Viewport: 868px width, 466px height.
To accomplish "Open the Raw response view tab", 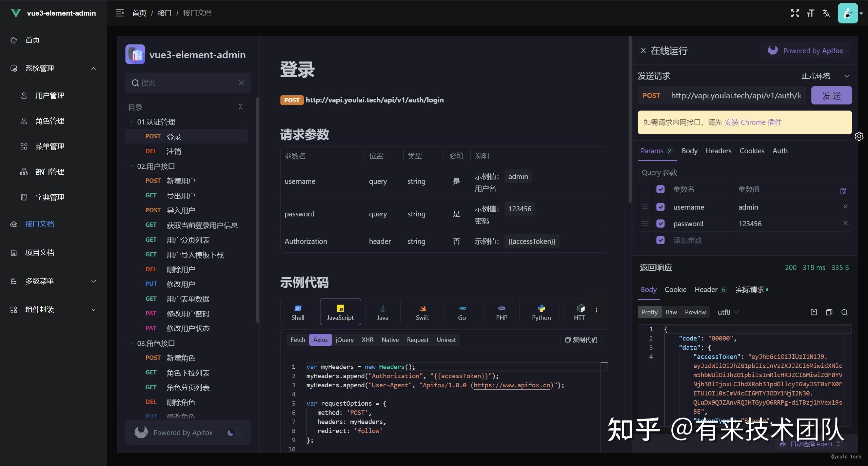I will [x=671, y=312].
